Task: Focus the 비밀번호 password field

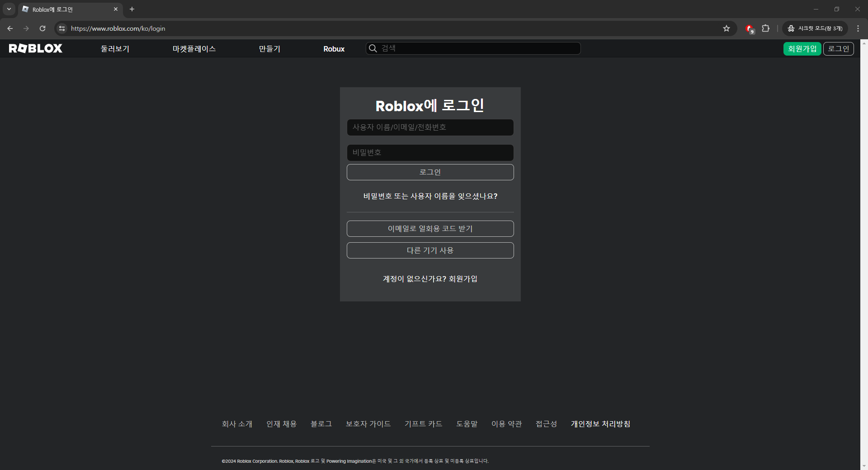Action: [430, 153]
